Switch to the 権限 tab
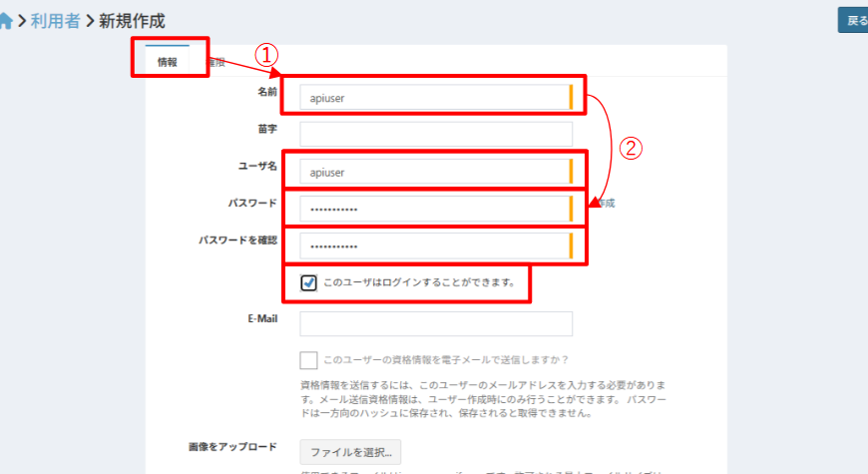Viewport: 868px width, 474px height. [217, 62]
